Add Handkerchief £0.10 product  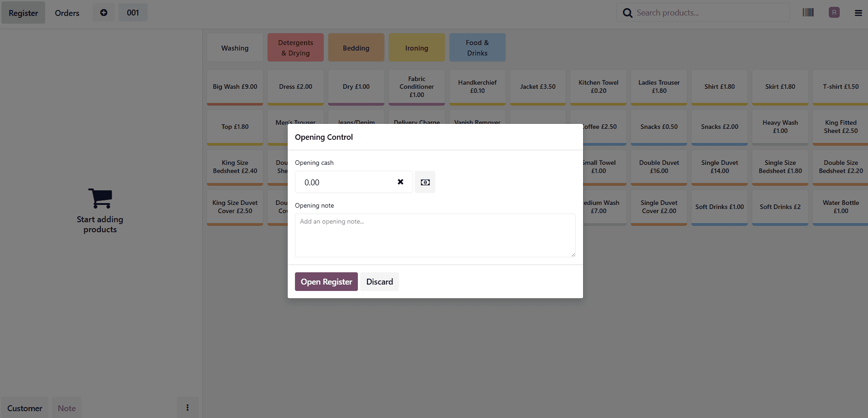tap(477, 87)
